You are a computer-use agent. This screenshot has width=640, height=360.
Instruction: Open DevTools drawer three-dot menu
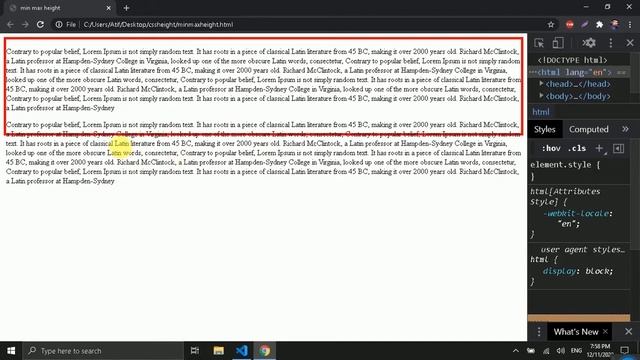tap(539, 332)
